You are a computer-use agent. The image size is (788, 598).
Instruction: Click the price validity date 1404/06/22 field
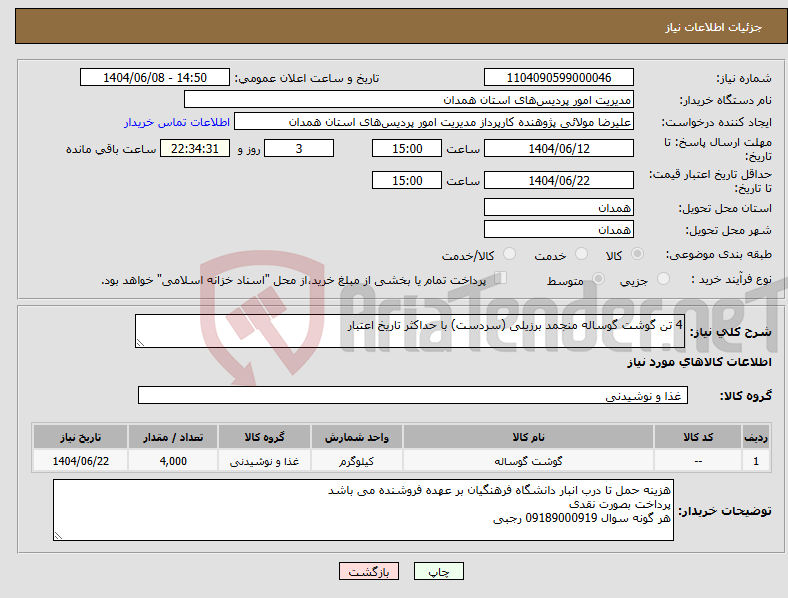pyautogui.click(x=558, y=180)
